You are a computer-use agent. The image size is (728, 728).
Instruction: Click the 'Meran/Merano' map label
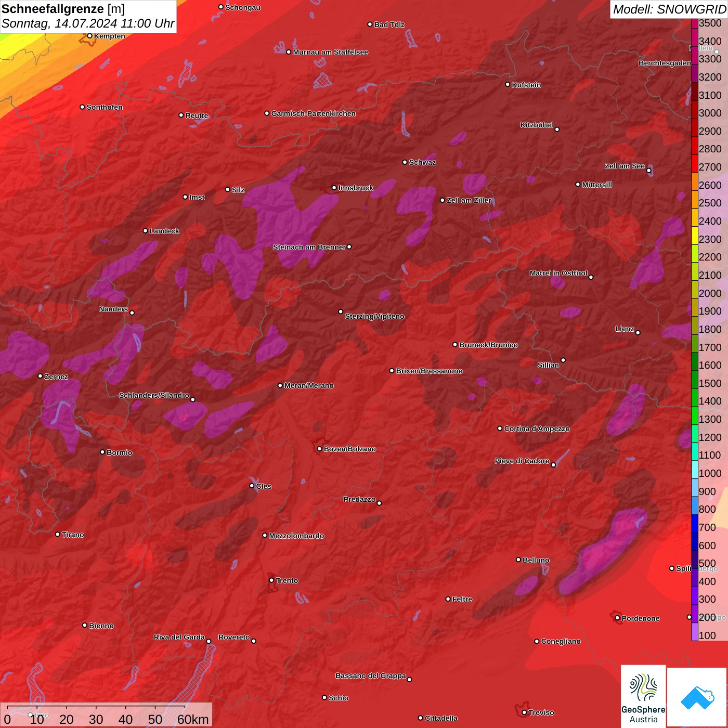[309, 385]
